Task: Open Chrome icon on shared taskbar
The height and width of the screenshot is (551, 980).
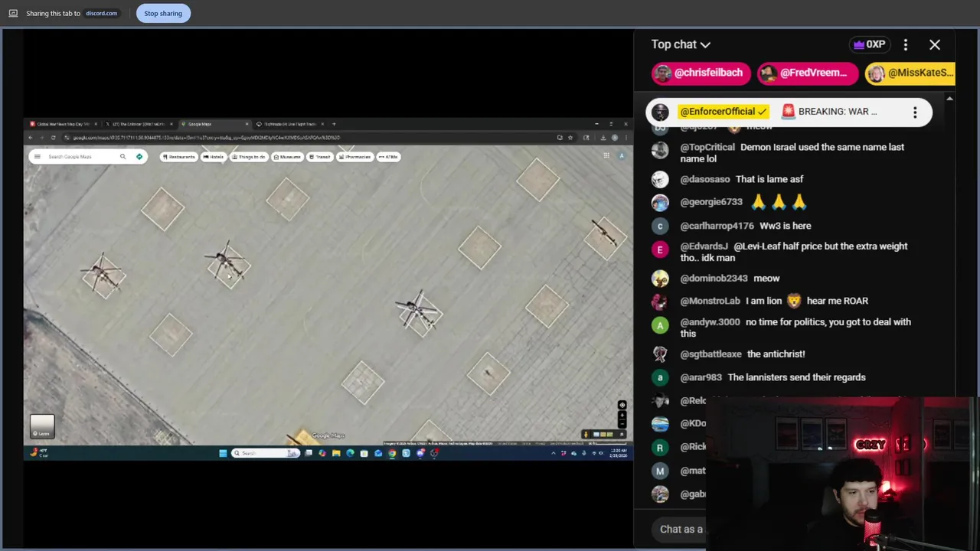Action: 392,453
